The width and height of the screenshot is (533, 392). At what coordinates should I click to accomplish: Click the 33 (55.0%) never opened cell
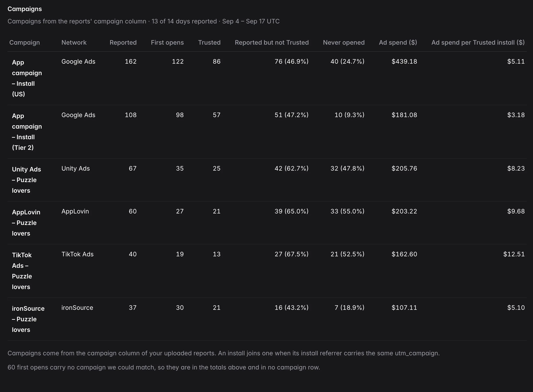(347, 211)
